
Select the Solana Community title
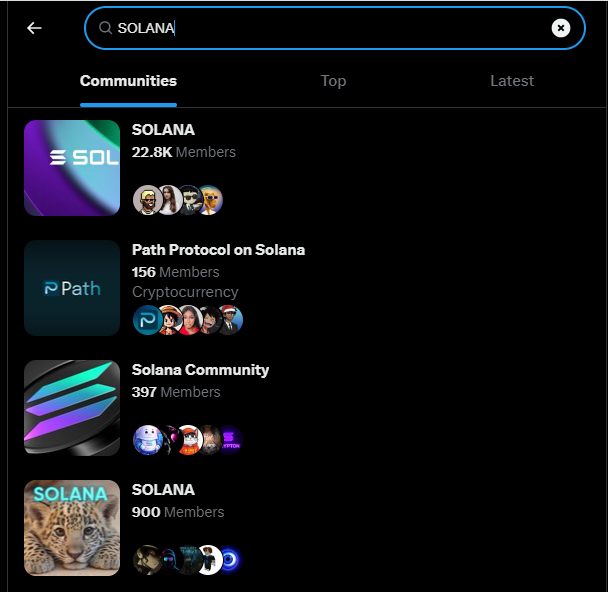click(200, 370)
